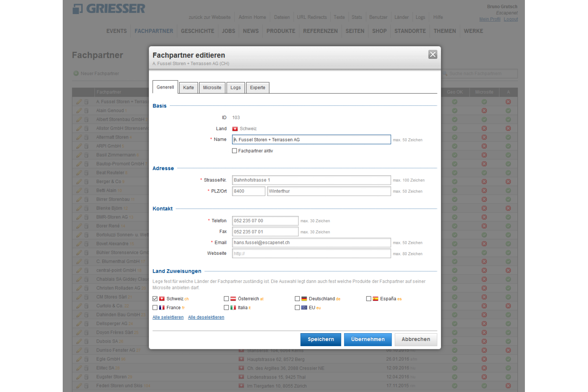The height and width of the screenshot is (392, 588).
Task: Click Microsite status icon in Elitec SA row
Action: coord(484,368)
